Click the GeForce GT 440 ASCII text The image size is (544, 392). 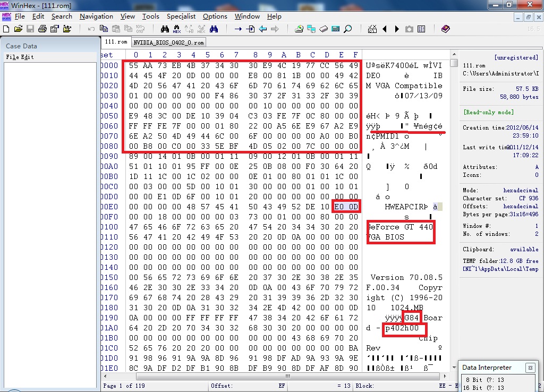[x=400, y=227]
